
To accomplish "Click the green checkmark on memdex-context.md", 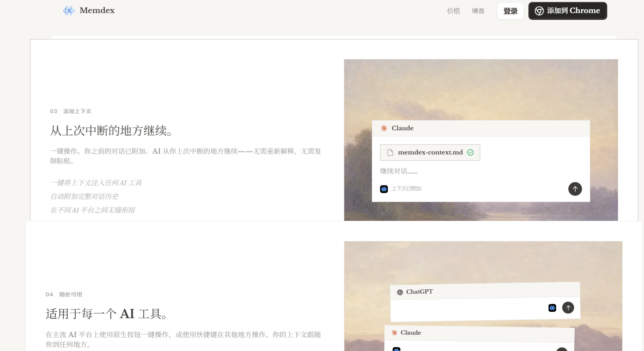I will 471,152.
